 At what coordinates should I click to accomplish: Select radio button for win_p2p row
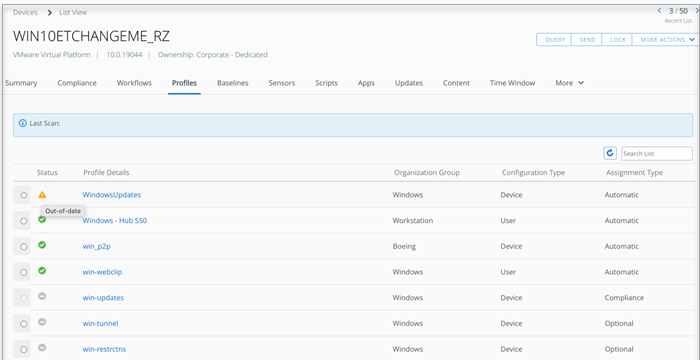tap(24, 247)
